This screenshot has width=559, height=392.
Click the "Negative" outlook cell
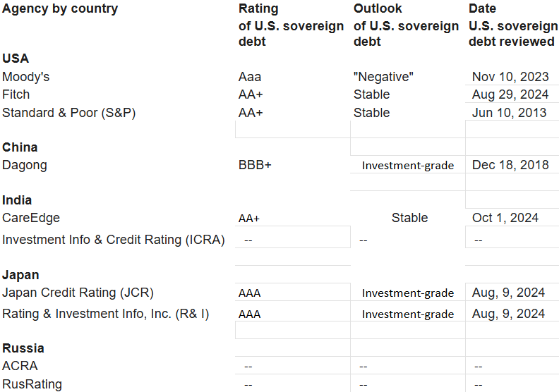[x=383, y=77]
